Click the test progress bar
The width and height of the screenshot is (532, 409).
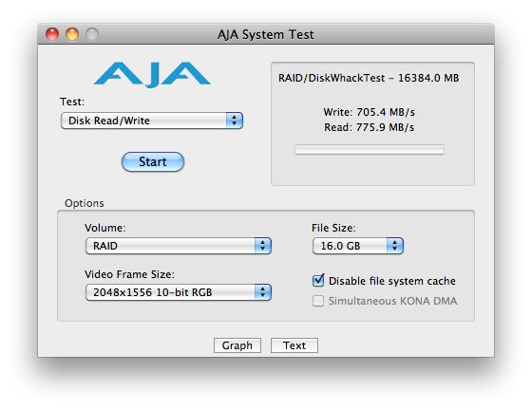click(370, 149)
